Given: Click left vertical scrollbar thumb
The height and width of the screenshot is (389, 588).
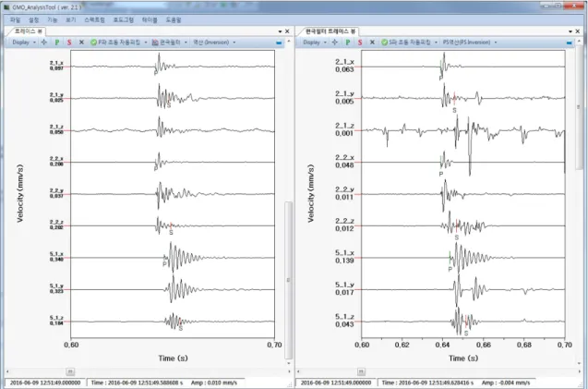Looking at the screenshot, I should pyautogui.click(x=288, y=280).
